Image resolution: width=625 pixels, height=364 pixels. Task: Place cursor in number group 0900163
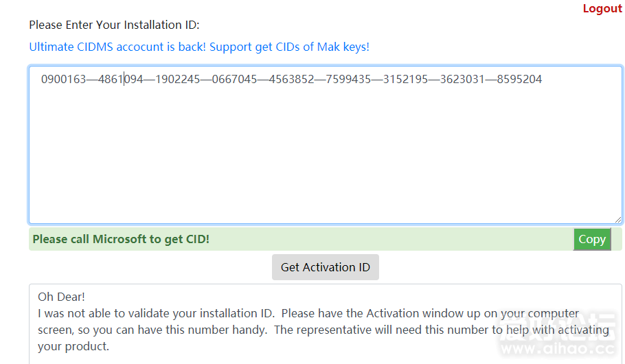coord(63,79)
